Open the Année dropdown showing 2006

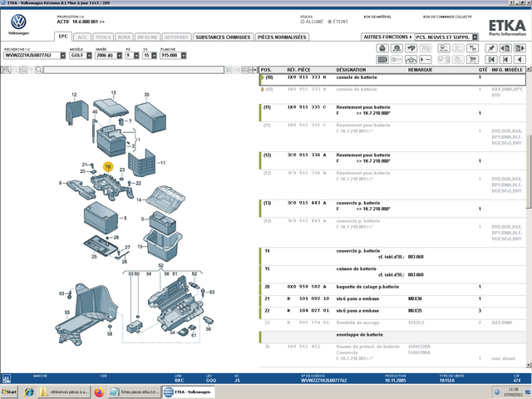pyautogui.click(x=120, y=56)
